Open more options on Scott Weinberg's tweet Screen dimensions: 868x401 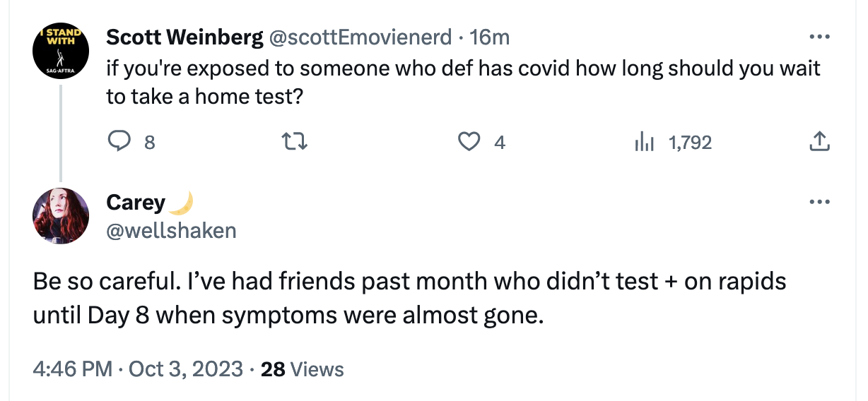coord(819,37)
